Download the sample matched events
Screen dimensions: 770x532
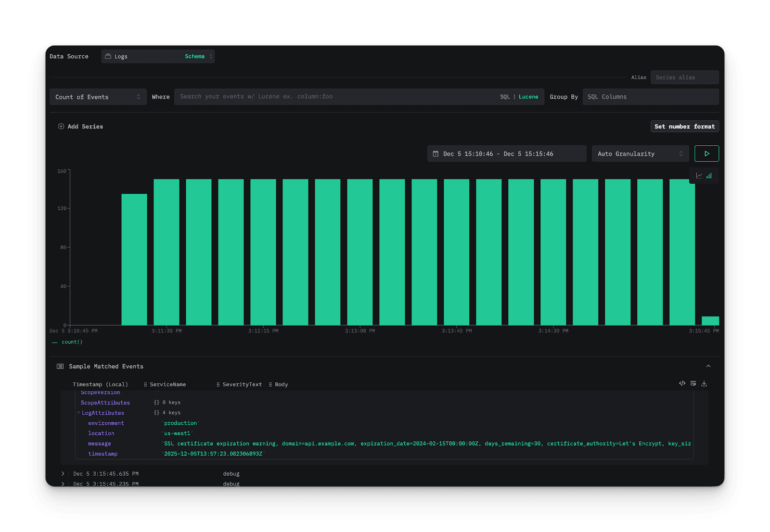[704, 383]
